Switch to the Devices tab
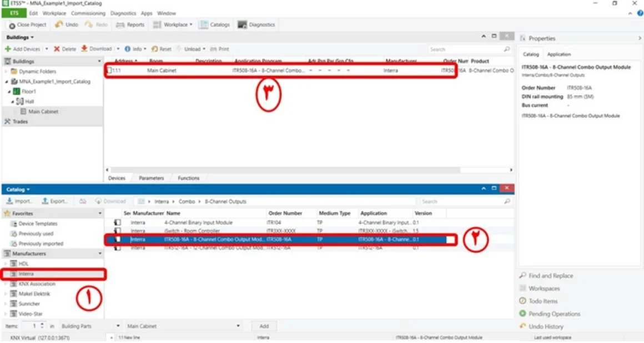The width and height of the screenshot is (644, 343). [x=117, y=178]
